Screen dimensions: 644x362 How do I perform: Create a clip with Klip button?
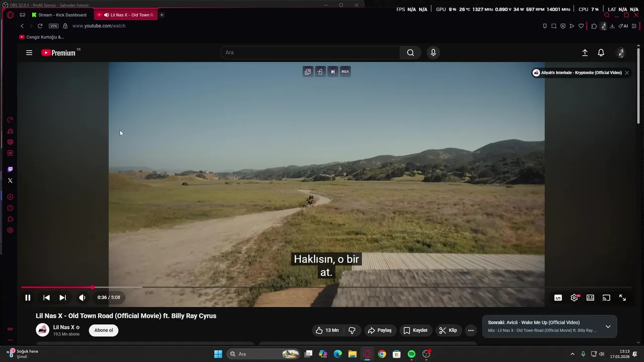pos(448,330)
